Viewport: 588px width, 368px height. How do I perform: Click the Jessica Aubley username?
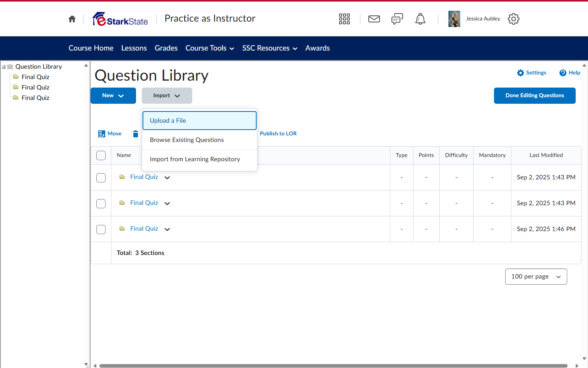(483, 19)
